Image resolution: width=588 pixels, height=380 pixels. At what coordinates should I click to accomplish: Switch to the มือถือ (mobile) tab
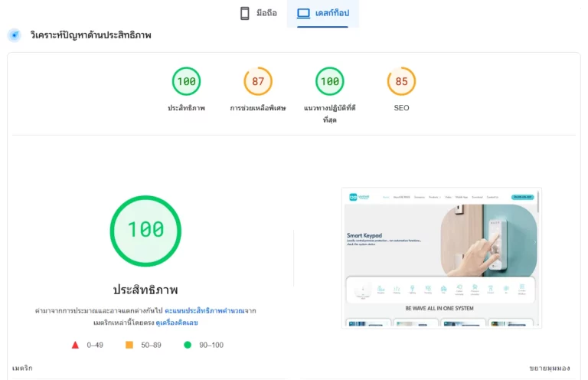pos(258,13)
